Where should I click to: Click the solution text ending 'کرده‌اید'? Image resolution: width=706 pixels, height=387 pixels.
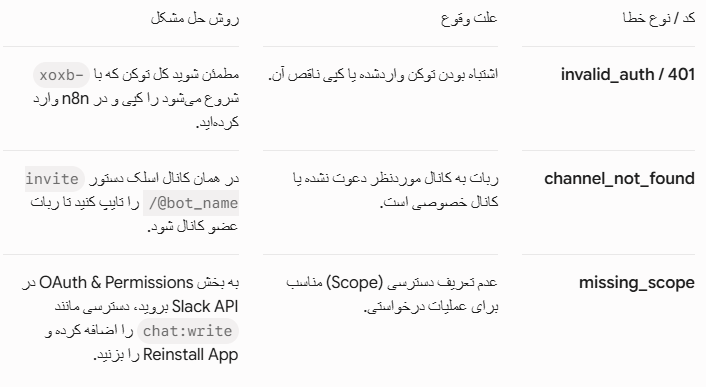(136, 97)
